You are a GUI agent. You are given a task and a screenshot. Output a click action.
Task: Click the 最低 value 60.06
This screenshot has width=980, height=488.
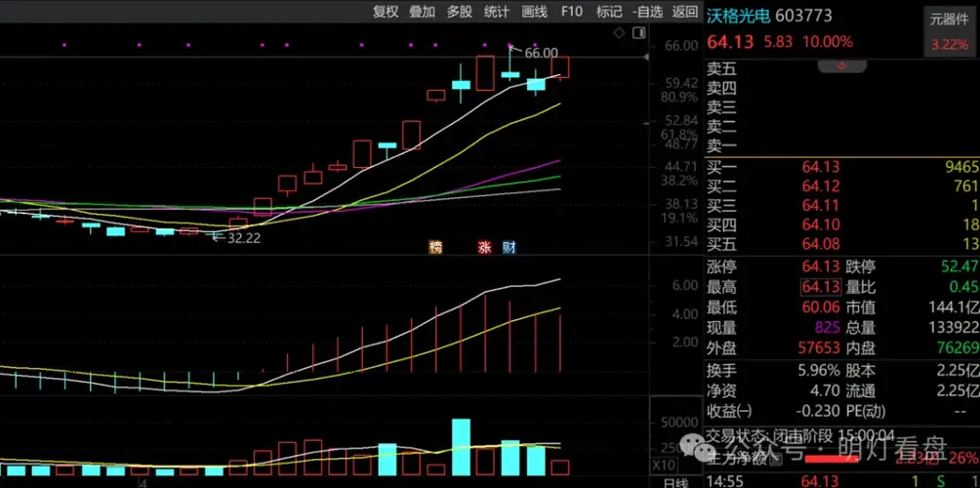pos(821,307)
